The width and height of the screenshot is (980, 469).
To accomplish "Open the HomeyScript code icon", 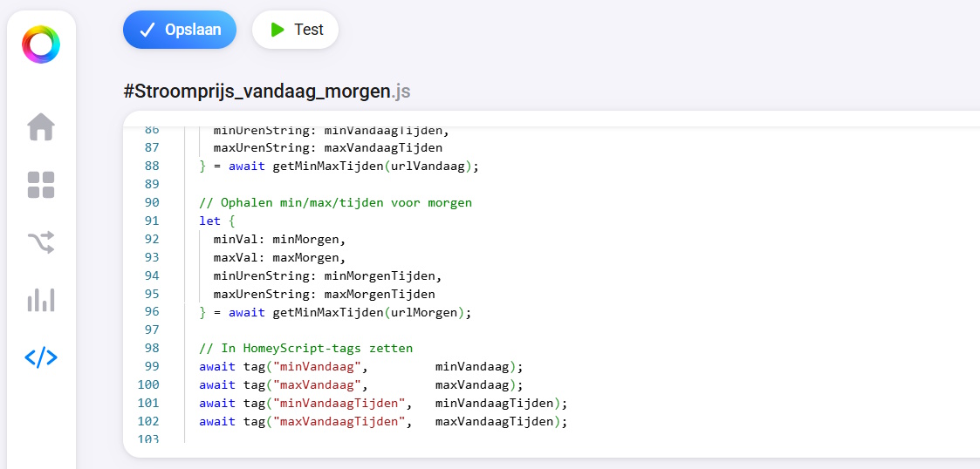I will coord(41,357).
